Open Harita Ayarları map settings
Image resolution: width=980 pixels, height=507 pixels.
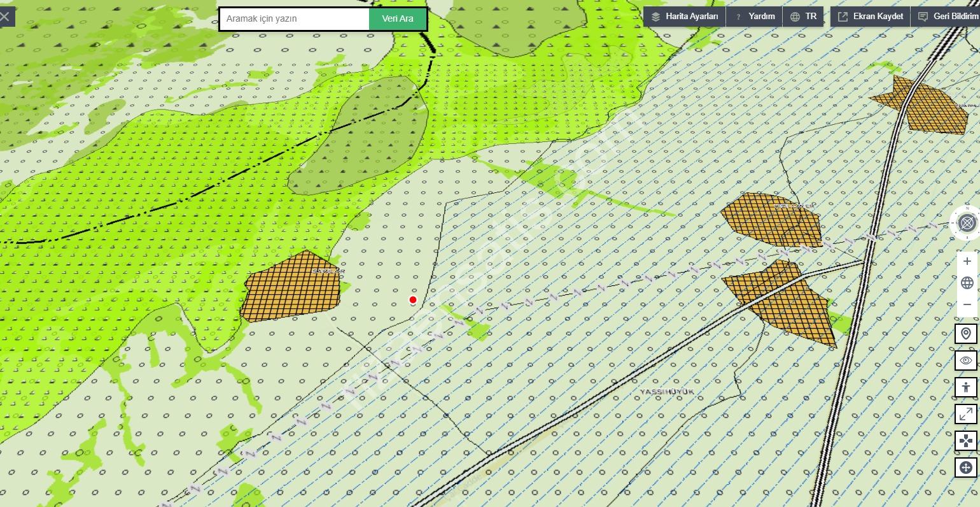[x=684, y=17]
